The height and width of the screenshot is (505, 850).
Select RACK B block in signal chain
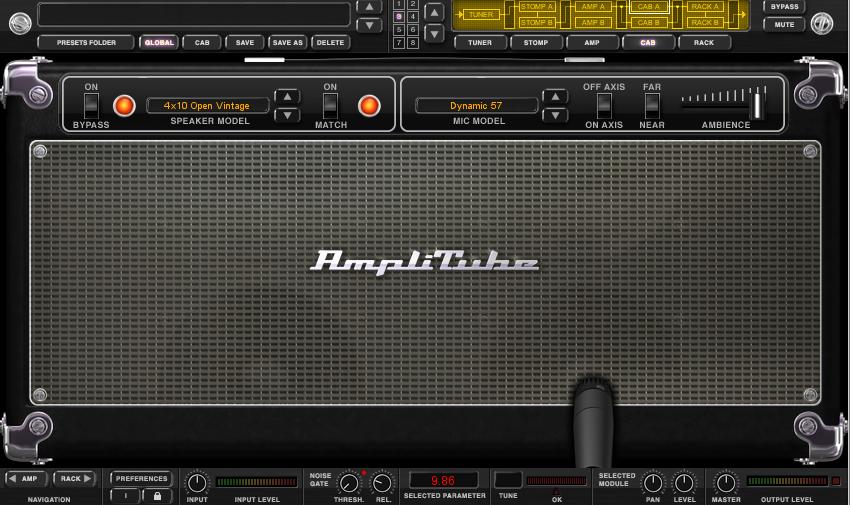705,23
